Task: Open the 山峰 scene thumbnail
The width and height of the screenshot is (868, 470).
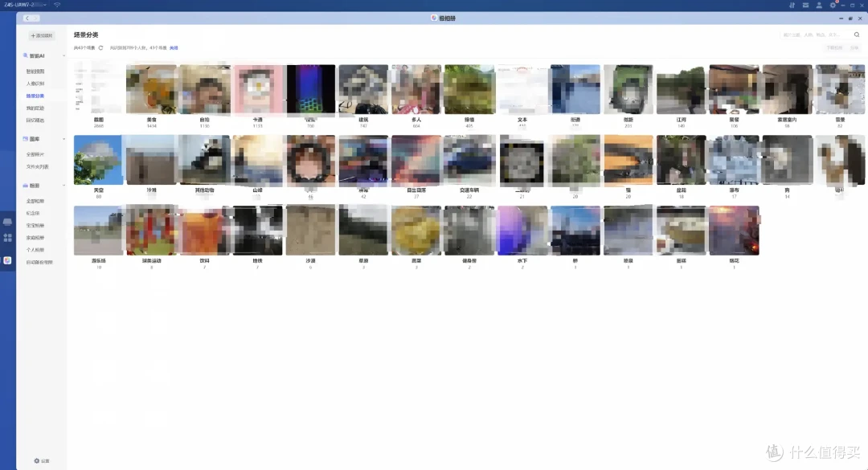Action: (257, 160)
